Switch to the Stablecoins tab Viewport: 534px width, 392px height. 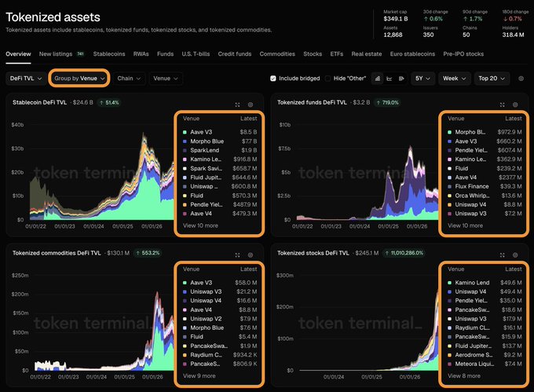tap(109, 53)
